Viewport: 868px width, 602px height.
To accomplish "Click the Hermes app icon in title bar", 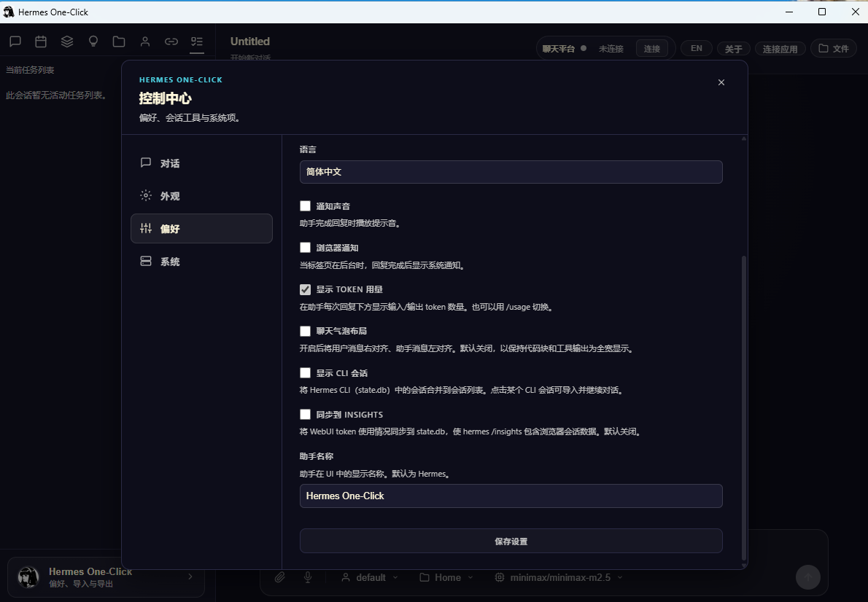I will [x=8, y=12].
